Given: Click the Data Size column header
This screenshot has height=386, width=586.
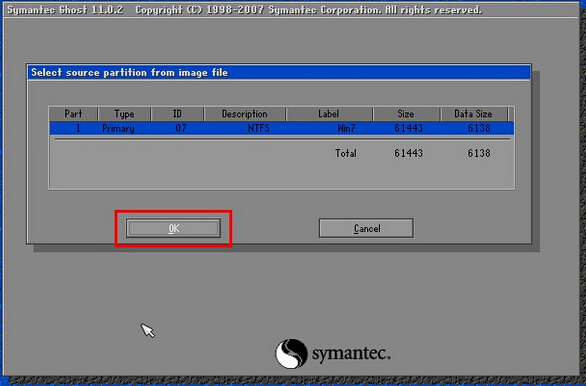Looking at the screenshot, I should [474, 114].
